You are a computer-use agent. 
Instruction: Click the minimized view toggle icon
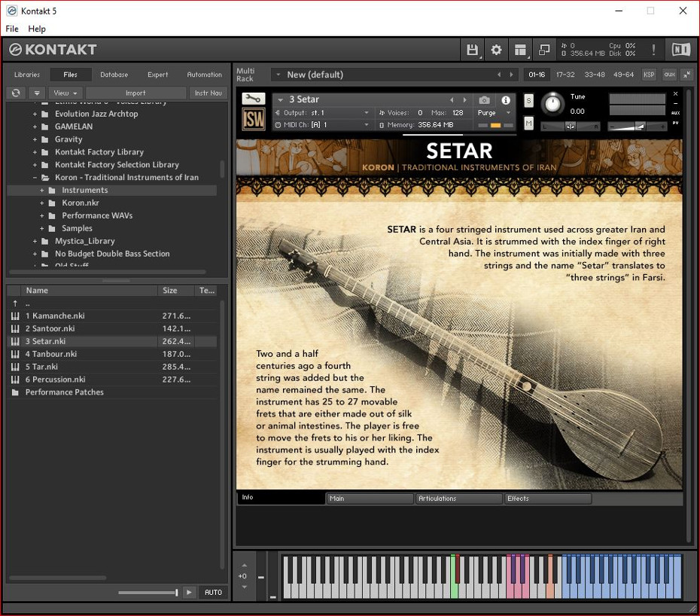click(544, 50)
